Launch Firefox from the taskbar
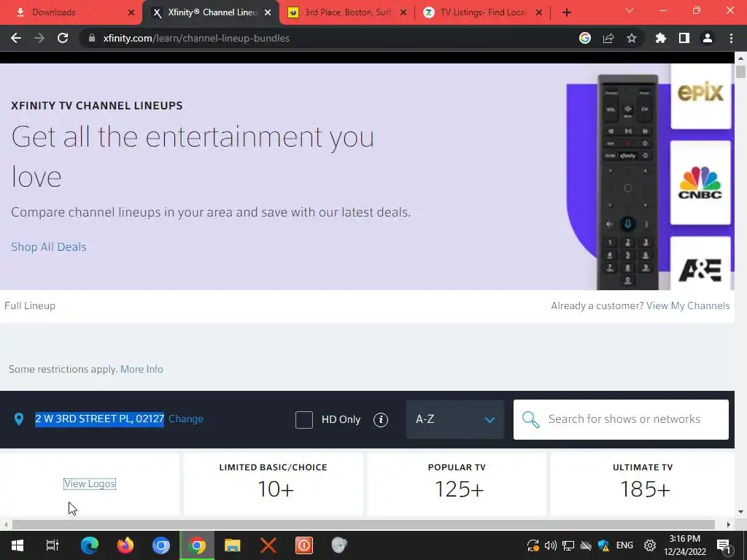The image size is (747, 560). [x=125, y=545]
